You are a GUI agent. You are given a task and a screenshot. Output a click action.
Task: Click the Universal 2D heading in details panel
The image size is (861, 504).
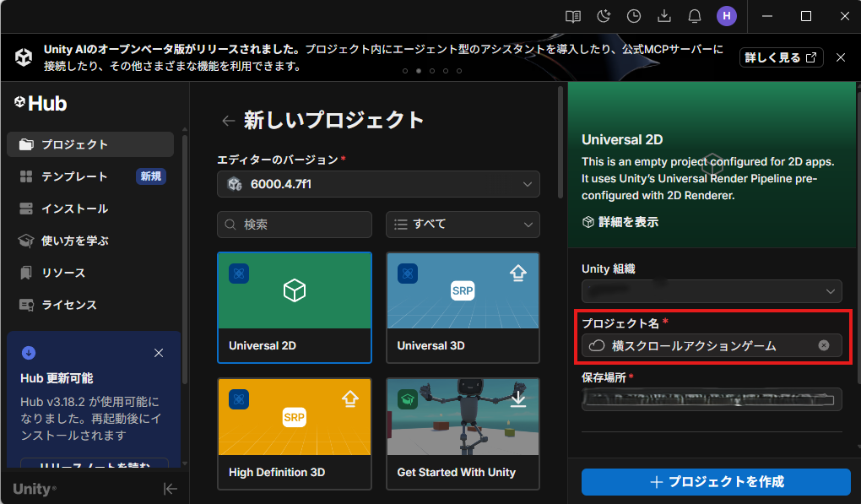tap(622, 139)
